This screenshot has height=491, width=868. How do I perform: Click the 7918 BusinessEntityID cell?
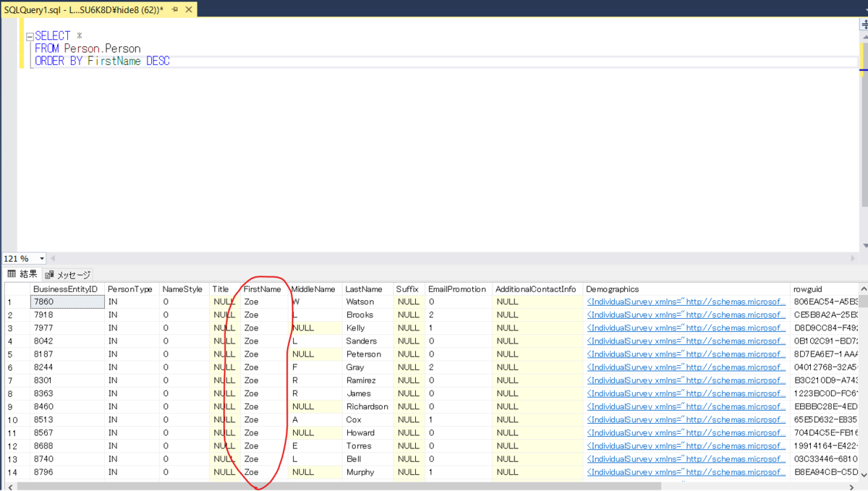point(67,315)
